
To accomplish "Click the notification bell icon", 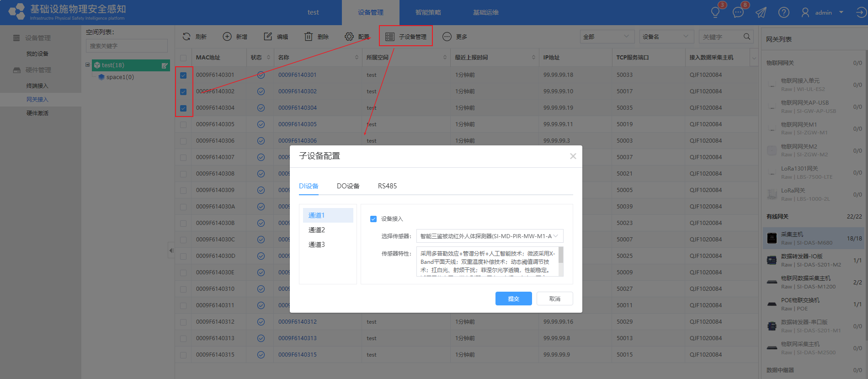I will [x=715, y=12].
